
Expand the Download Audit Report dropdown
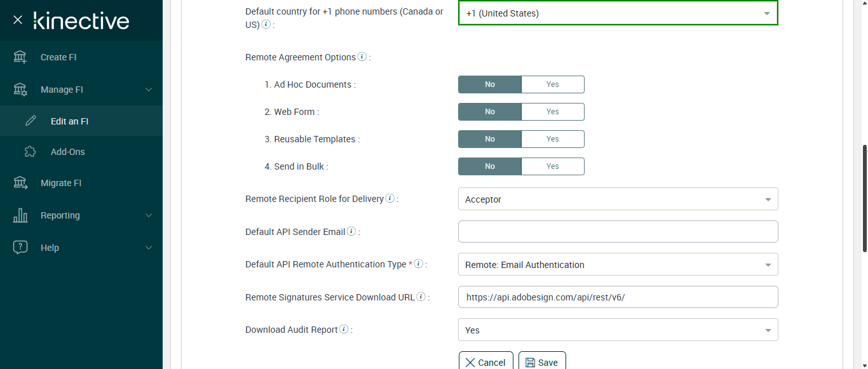618,330
